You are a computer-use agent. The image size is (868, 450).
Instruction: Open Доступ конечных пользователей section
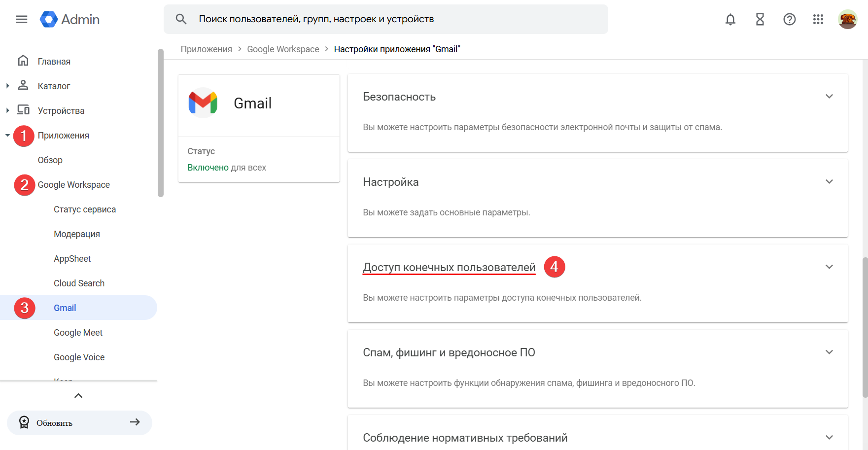coord(449,267)
